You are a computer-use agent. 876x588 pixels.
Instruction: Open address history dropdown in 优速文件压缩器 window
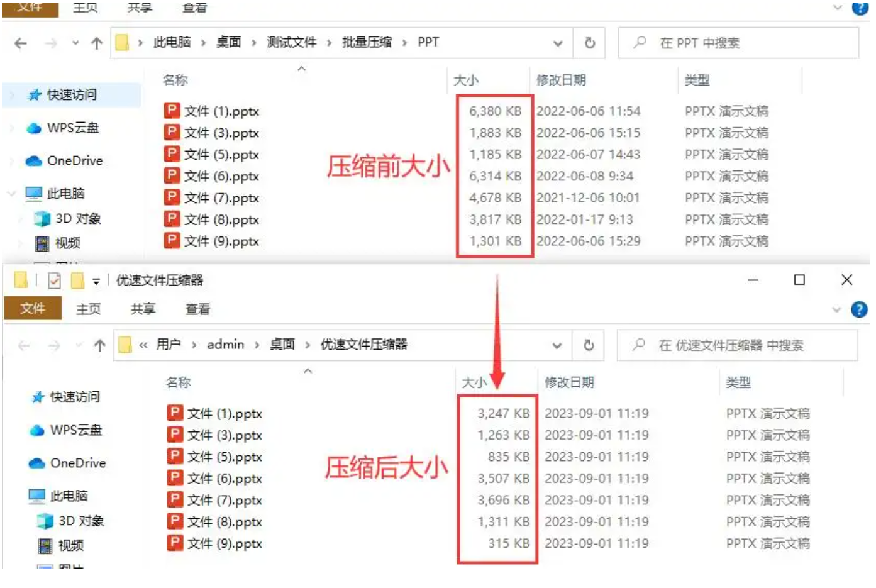pos(557,345)
